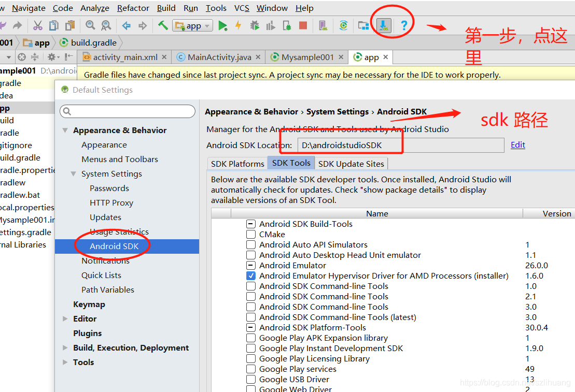Viewport: 575px width, 392px height.
Task: Check Android SDK Command-line Tools (latest)
Action: pos(251,317)
